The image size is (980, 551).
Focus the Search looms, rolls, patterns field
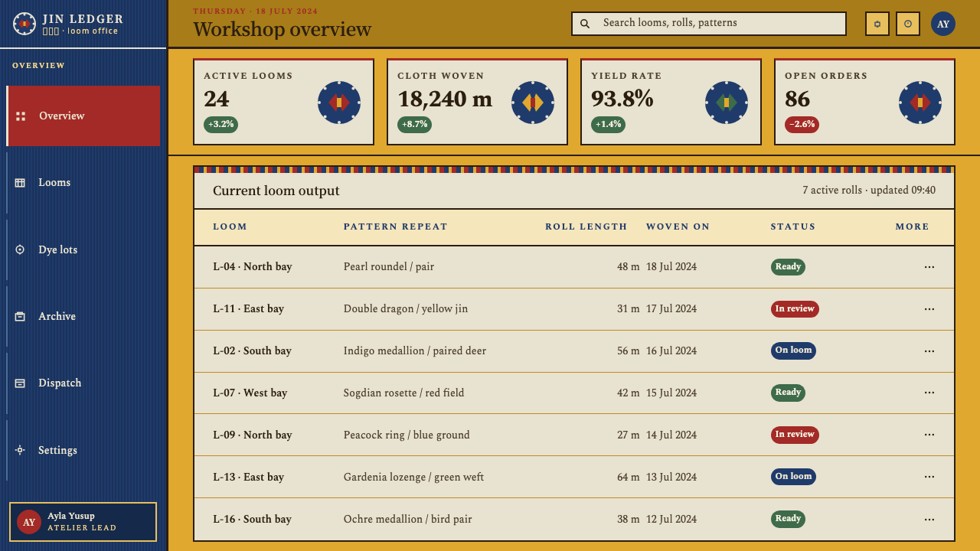point(709,24)
